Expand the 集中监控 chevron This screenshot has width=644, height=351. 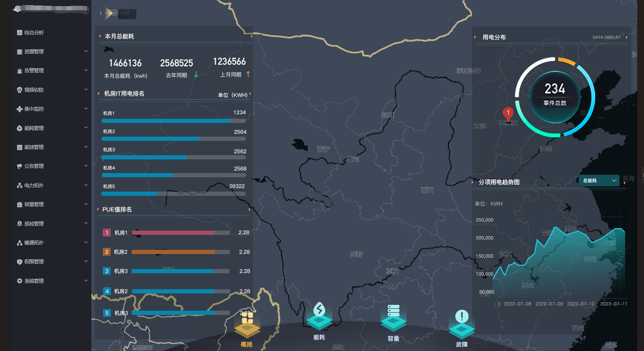pos(86,109)
